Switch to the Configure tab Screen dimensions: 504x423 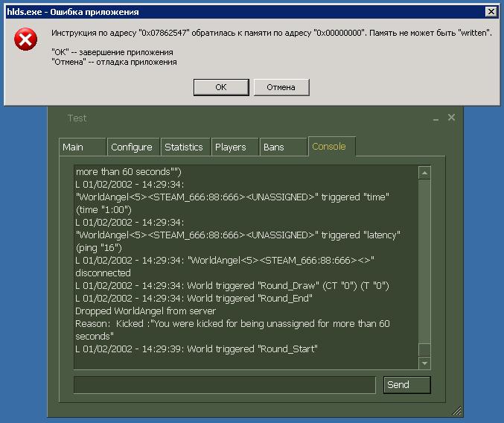[x=133, y=147]
